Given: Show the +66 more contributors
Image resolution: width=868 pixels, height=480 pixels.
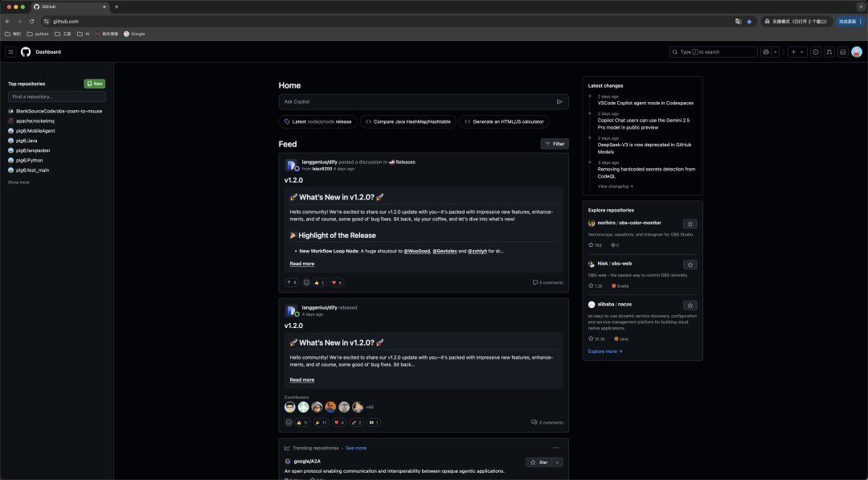Looking at the screenshot, I should click(x=370, y=408).
